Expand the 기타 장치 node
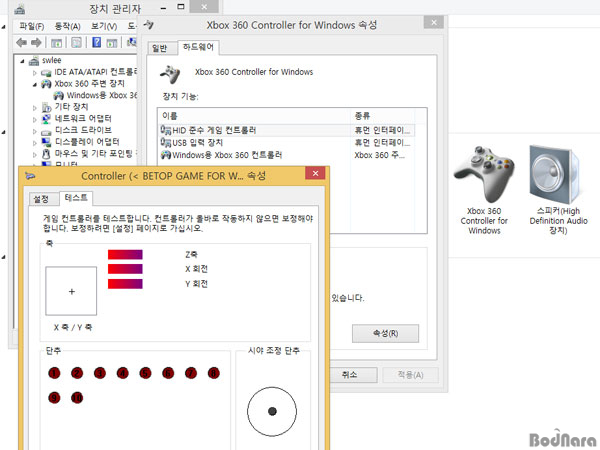The image size is (600, 450). (34, 108)
